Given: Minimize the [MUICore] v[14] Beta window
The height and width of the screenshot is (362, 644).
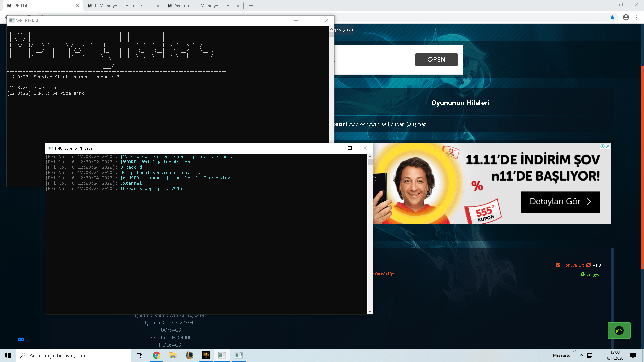Looking at the screenshot, I should 335,148.
